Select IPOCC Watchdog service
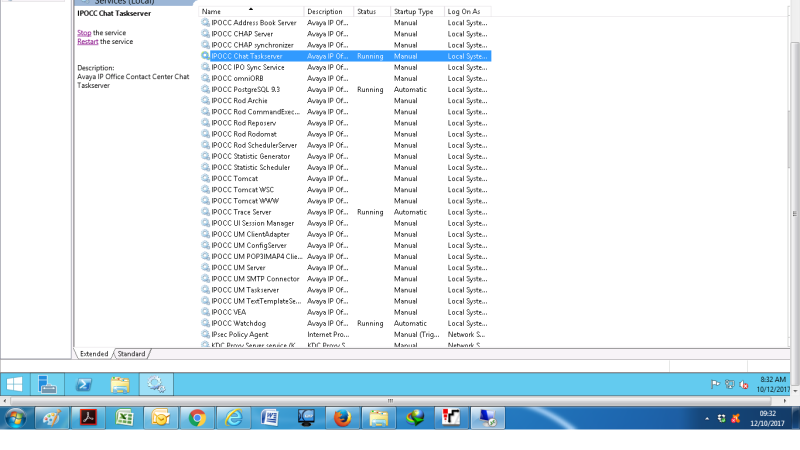This screenshot has height=450, width=800. (x=345, y=323)
